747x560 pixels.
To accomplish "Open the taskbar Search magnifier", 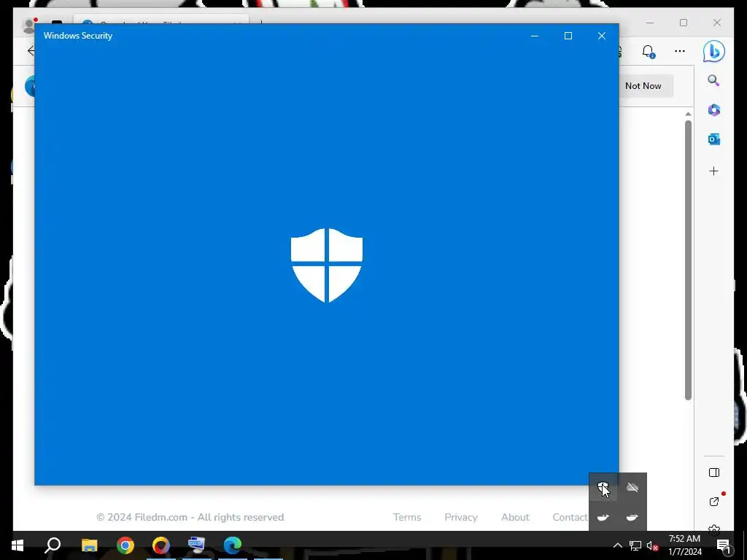I will (x=53, y=545).
